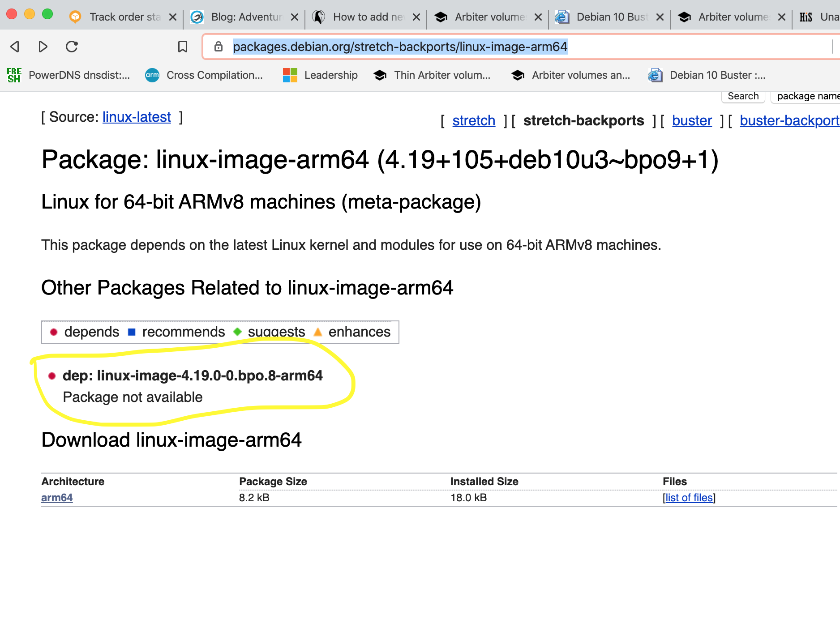Click Thin Arbiter graduation cap icon
This screenshot has height=623, width=840.
(380, 75)
